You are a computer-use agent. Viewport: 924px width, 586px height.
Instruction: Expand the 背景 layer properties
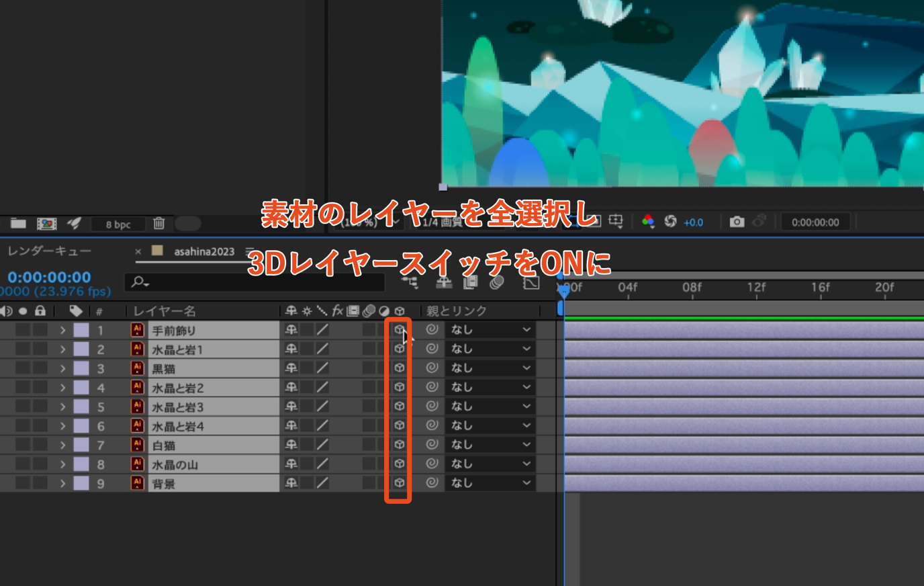point(62,483)
